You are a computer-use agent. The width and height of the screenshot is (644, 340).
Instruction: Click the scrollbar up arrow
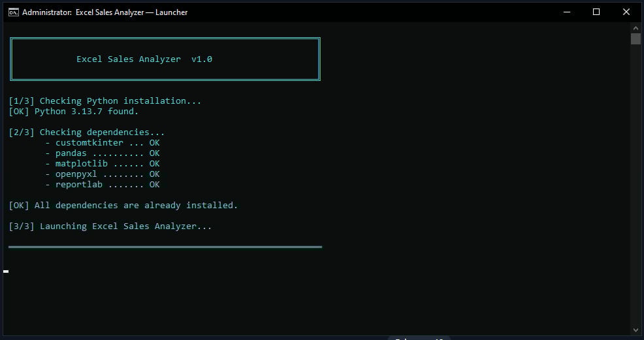(636, 27)
